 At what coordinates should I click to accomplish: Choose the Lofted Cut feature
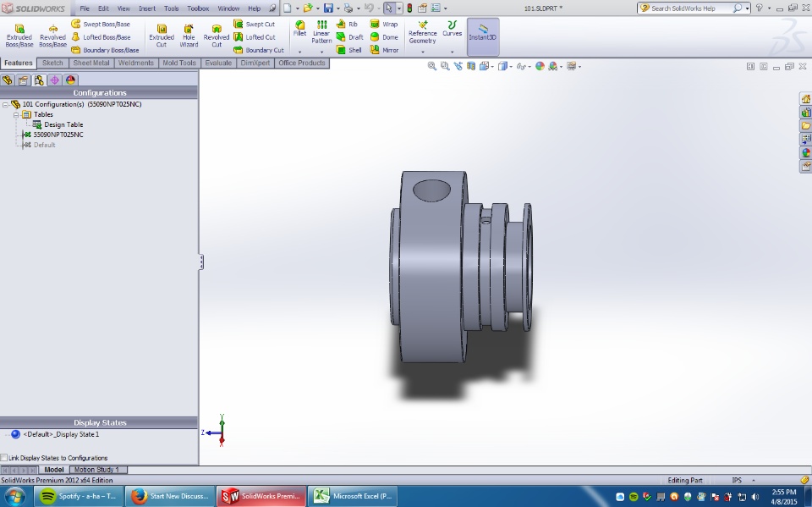[x=255, y=36]
